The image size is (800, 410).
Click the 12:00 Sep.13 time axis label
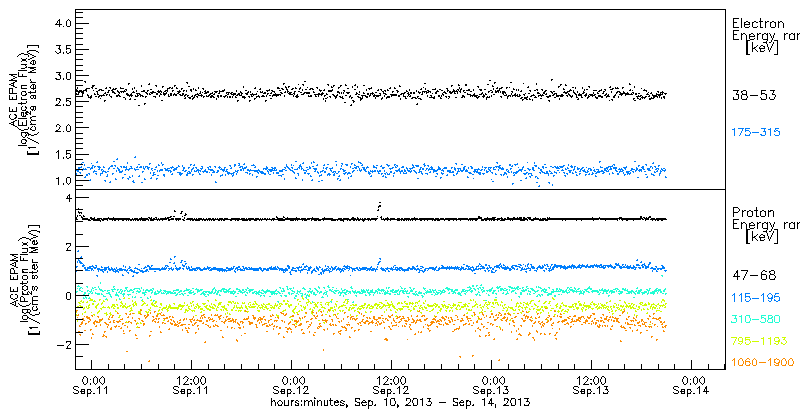pyautogui.click(x=592, y=386)
